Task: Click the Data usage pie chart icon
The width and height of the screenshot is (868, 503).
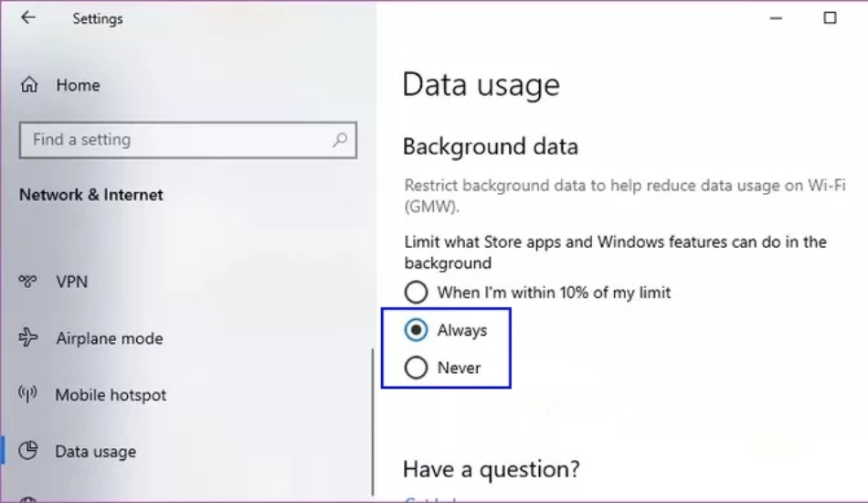Action: [x=27, y=450]
